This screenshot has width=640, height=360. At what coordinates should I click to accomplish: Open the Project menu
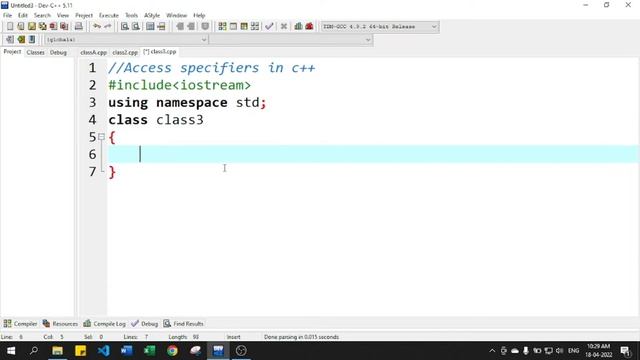coord(84,15)
